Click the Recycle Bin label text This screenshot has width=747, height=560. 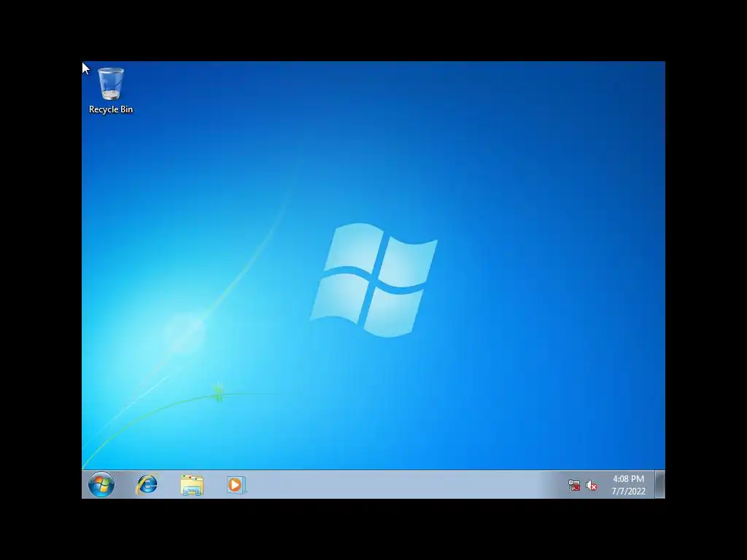coord(111,109)
